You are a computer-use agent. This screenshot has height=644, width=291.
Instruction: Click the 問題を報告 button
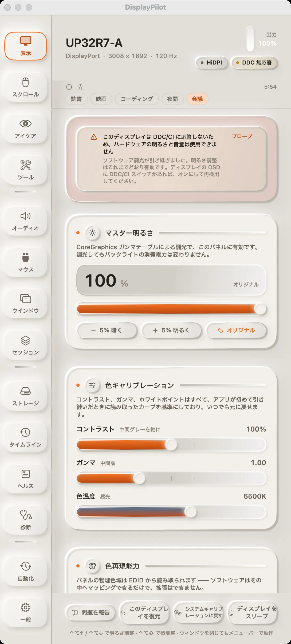[x=91, y=613]
